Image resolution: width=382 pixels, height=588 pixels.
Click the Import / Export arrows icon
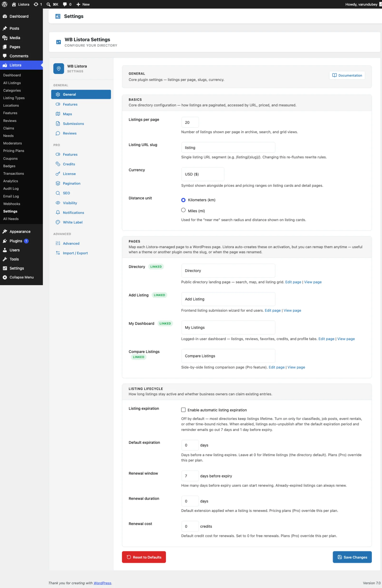(x=58, y=253)
